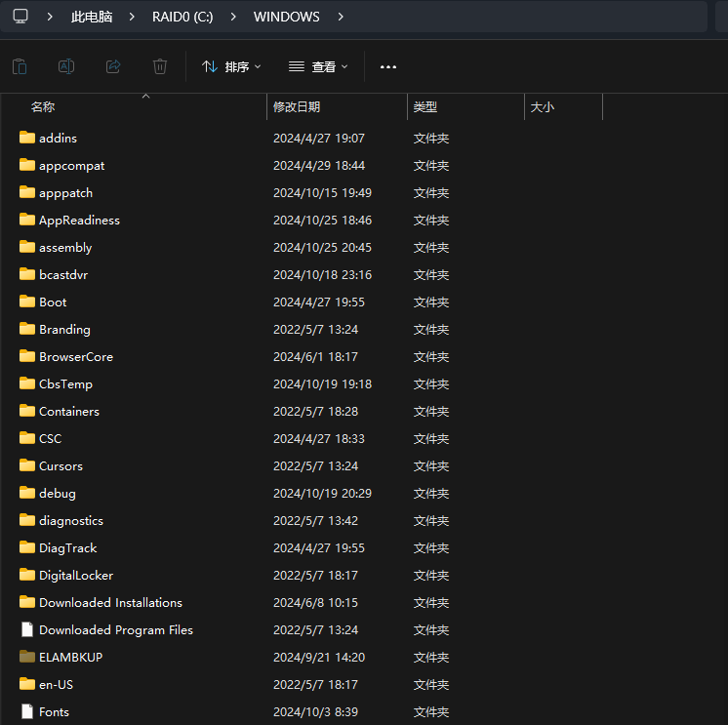Click the debug folder icon
This screenshot has width=728, height=725.
click(x=27, y=493)
